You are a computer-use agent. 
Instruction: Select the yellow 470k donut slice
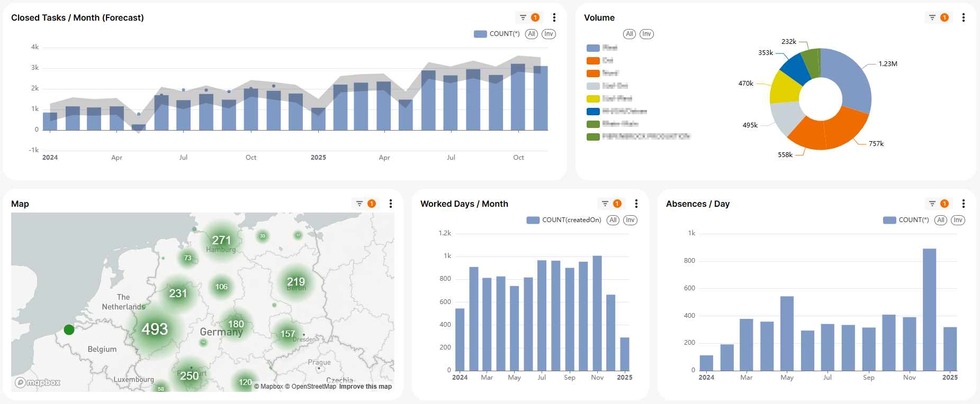pyautogui.click(x=785, y=88)
